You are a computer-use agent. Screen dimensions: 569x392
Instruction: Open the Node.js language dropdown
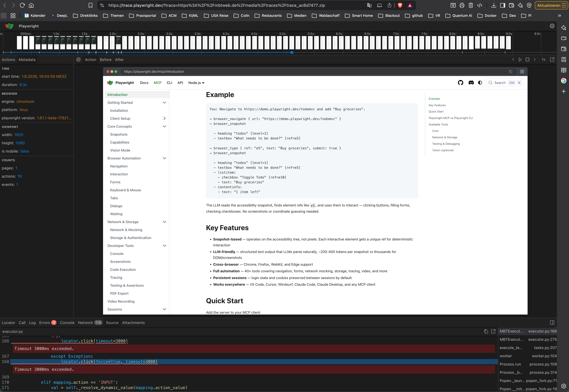click(196, 83)
